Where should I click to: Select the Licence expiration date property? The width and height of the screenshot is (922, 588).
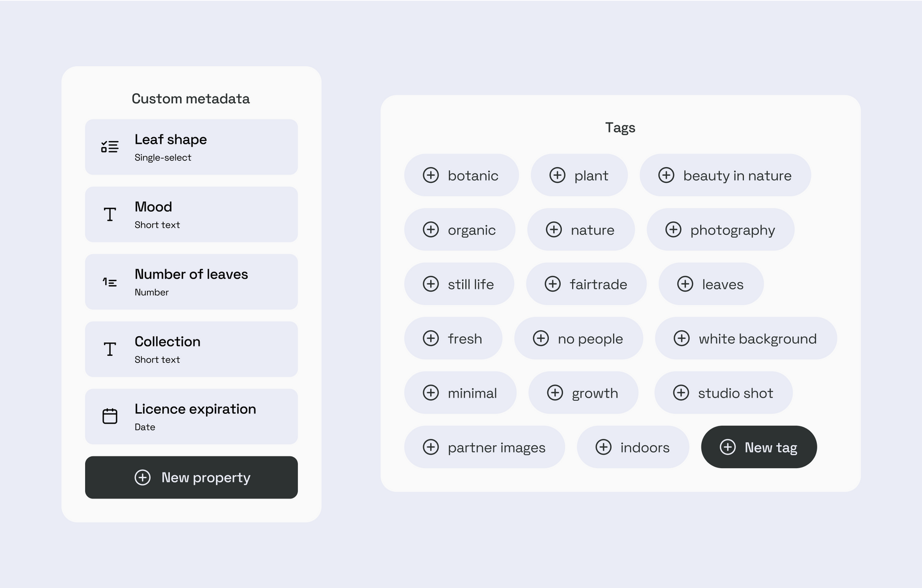coord(191,417)
